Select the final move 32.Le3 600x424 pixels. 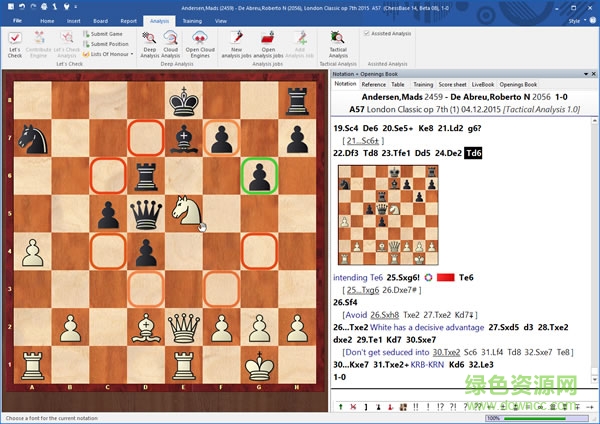pyautogui.click(x=476, y=365)
